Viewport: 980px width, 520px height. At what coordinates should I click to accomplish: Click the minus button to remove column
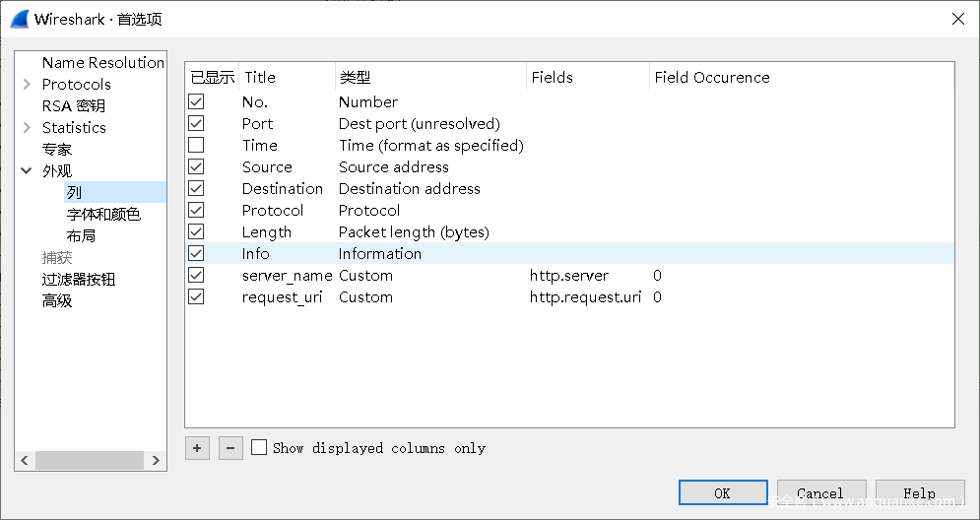(x=229, y=448)
